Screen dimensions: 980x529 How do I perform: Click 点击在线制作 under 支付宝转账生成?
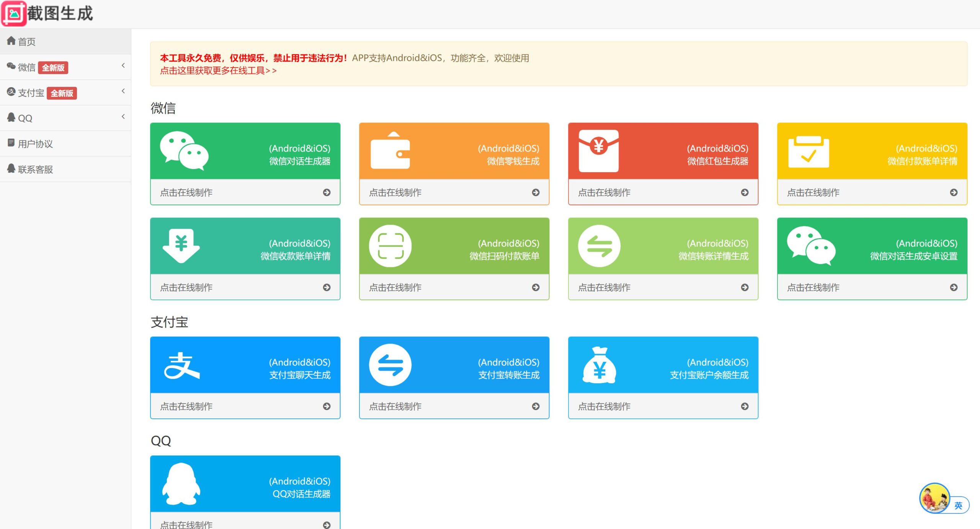click(x=395, y=406)
